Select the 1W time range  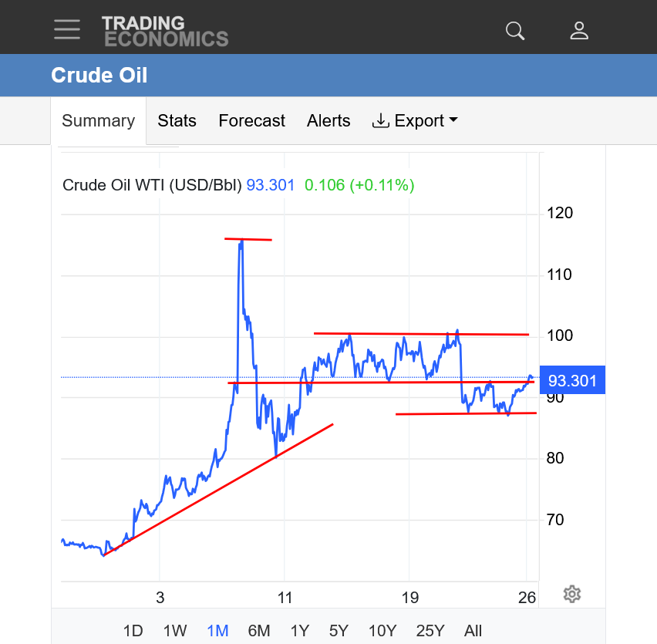(x=175, y=631)
